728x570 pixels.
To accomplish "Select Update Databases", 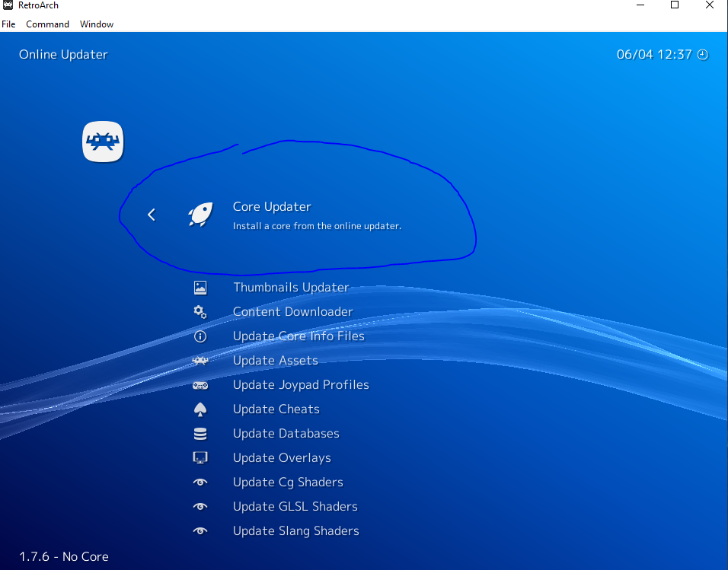I will click(x=286, y=434).
